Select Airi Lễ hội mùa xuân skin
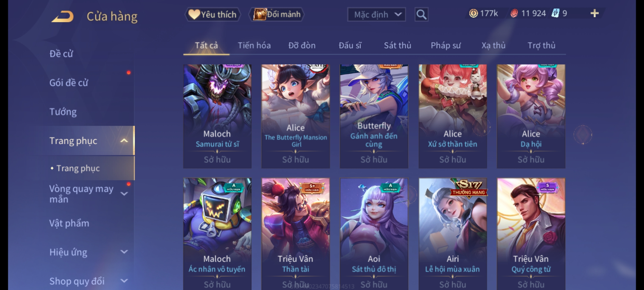This screenshot has width=644, height=290. click(453, 234)
